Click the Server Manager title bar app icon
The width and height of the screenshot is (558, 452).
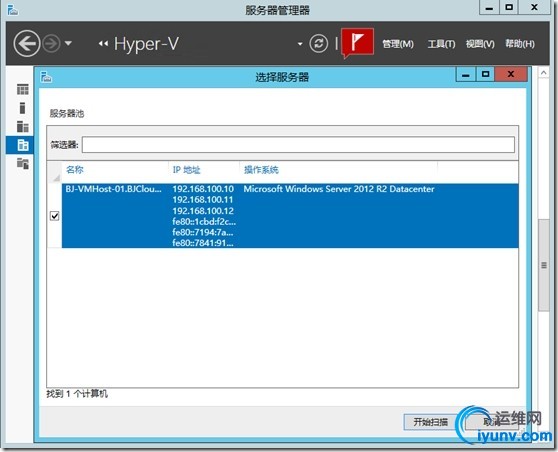point(13,10)
